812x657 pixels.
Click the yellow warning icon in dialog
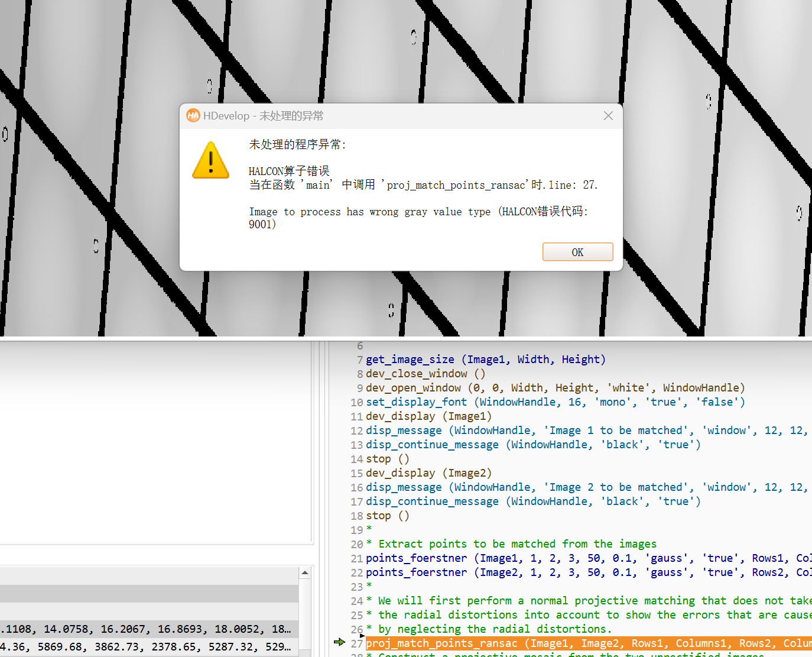[211, 160]
